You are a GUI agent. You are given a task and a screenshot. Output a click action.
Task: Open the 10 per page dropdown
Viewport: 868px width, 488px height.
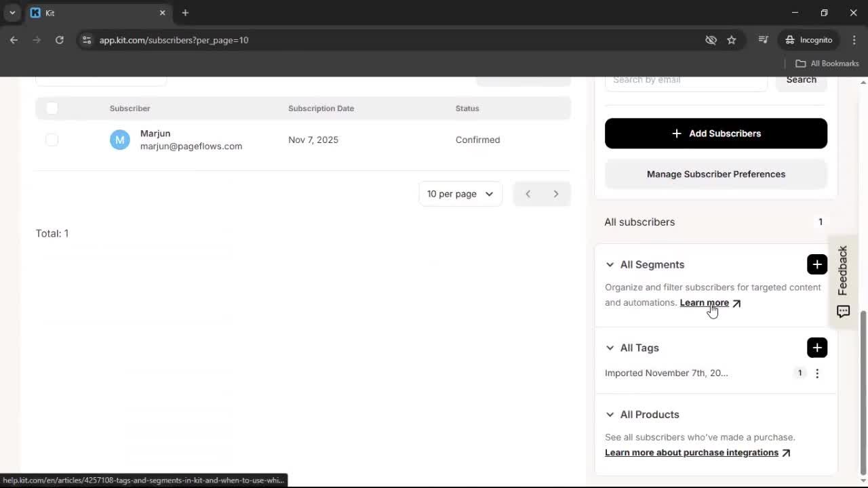(x=460, y=194)
